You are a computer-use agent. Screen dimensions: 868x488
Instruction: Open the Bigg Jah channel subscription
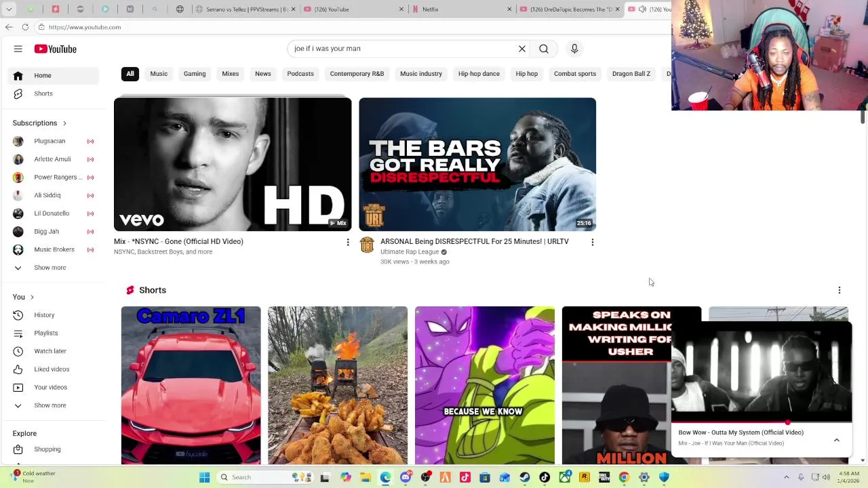pyautogui.click(x=54, y=232)
